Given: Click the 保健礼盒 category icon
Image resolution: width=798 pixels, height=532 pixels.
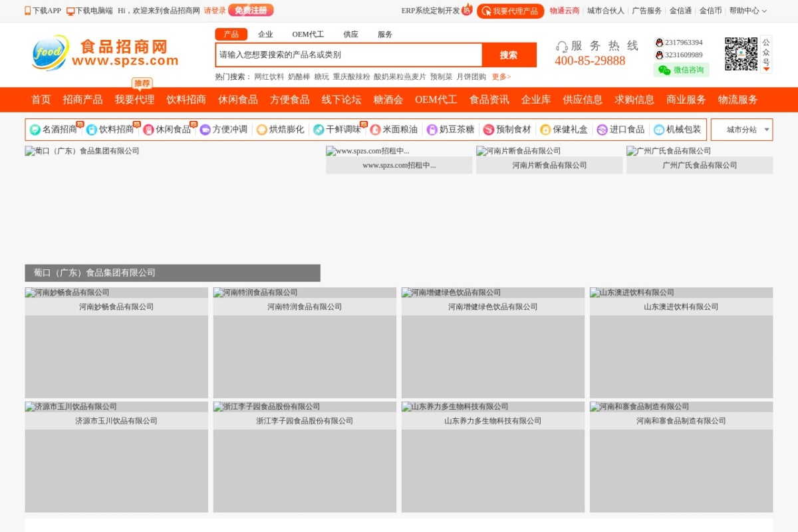Looking at the screenshot, I should (545, 130).
